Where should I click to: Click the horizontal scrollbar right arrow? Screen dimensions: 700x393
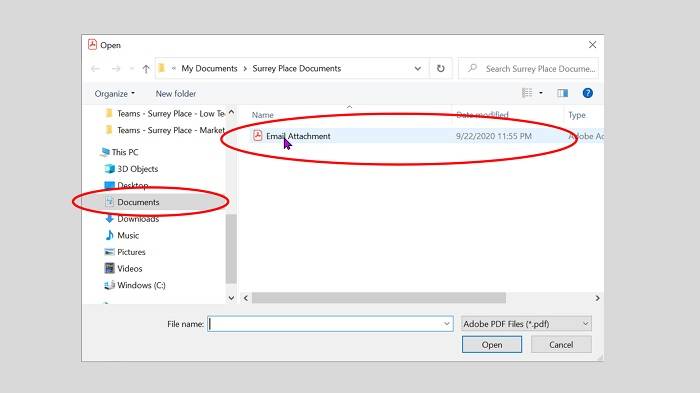[597, 298]
